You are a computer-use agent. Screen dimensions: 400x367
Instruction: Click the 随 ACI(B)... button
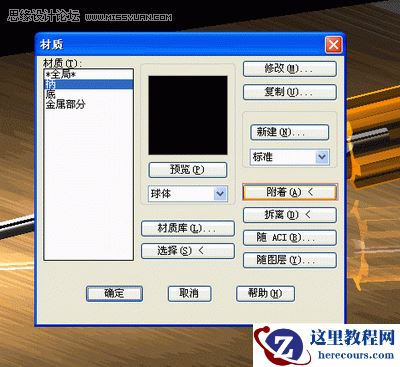[x=290, y=238]
